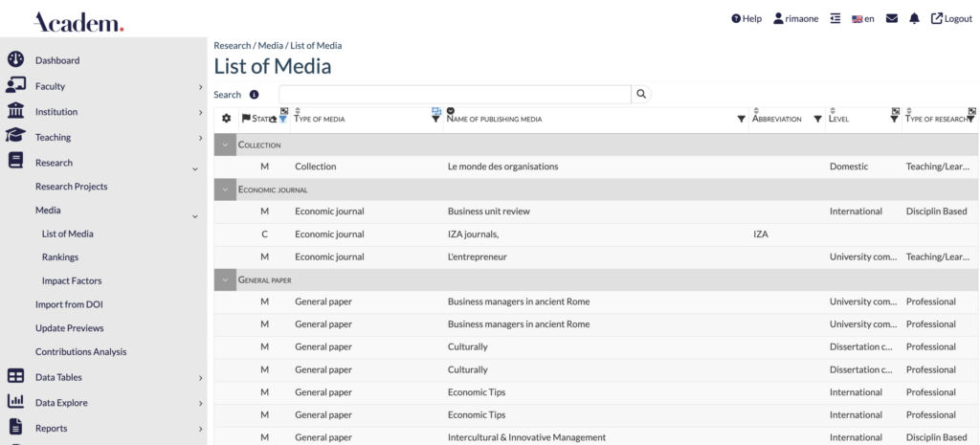This screenshot has height=445, width=980.
Task: Expand the Faculty sidebar menu
Action: (x=50, y=86)
